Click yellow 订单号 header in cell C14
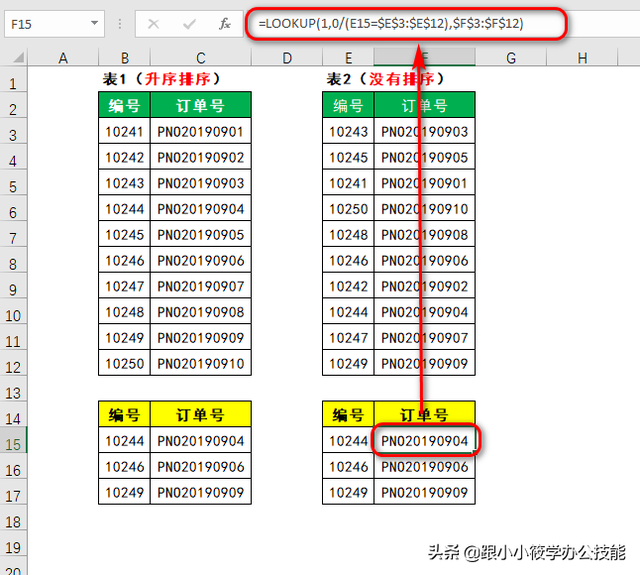 coord(200,415)
